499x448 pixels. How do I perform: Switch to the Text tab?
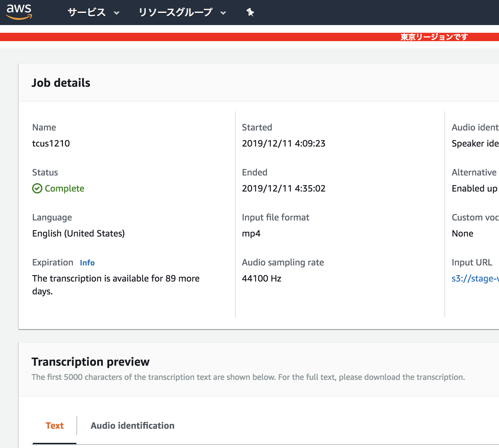pyautogui.click(x=55, y=426)
